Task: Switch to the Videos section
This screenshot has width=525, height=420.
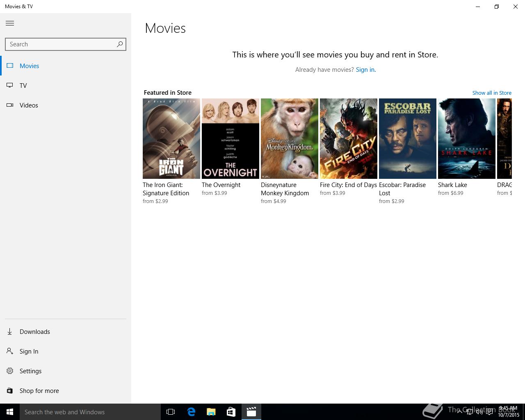Action: tap(29, 105)
